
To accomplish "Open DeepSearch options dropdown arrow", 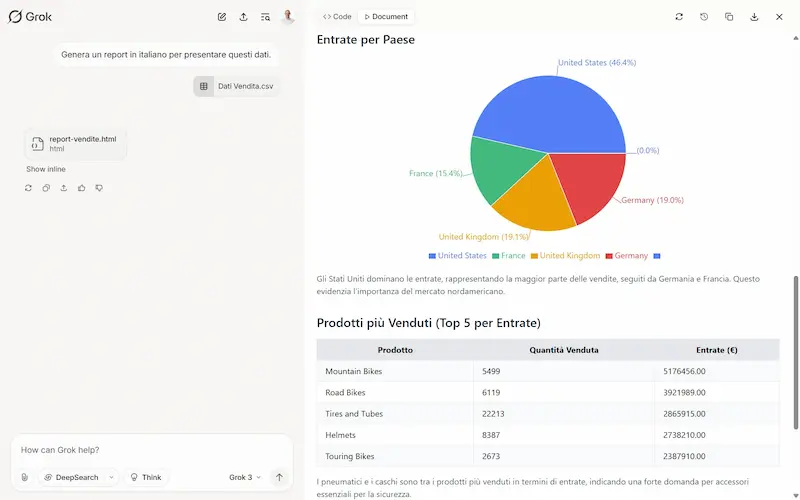I will [111, 478].
